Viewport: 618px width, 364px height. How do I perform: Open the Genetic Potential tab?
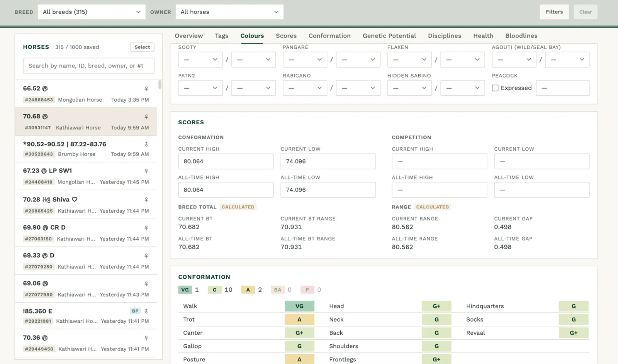pyautogui.click(x=389, y=36)
